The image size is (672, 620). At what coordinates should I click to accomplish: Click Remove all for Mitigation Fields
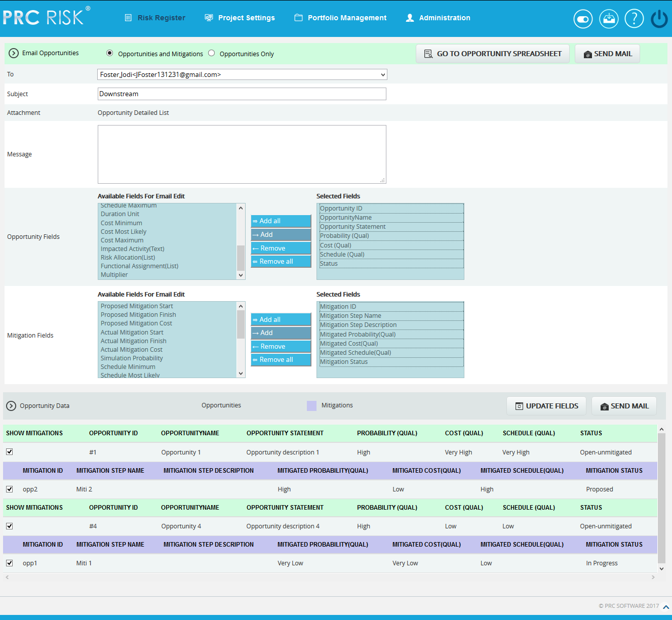281,360
